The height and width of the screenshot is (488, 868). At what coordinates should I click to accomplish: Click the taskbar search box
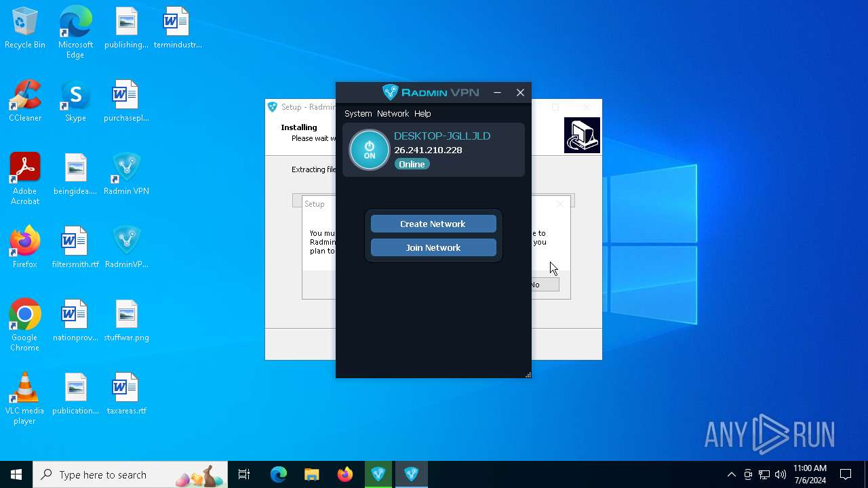point(130,474)
